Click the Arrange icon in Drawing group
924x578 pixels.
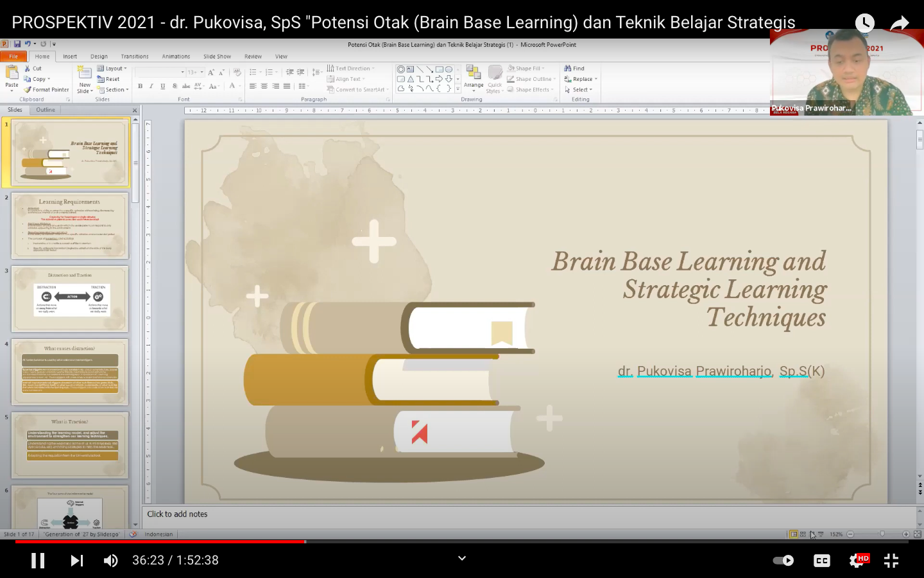474,78
